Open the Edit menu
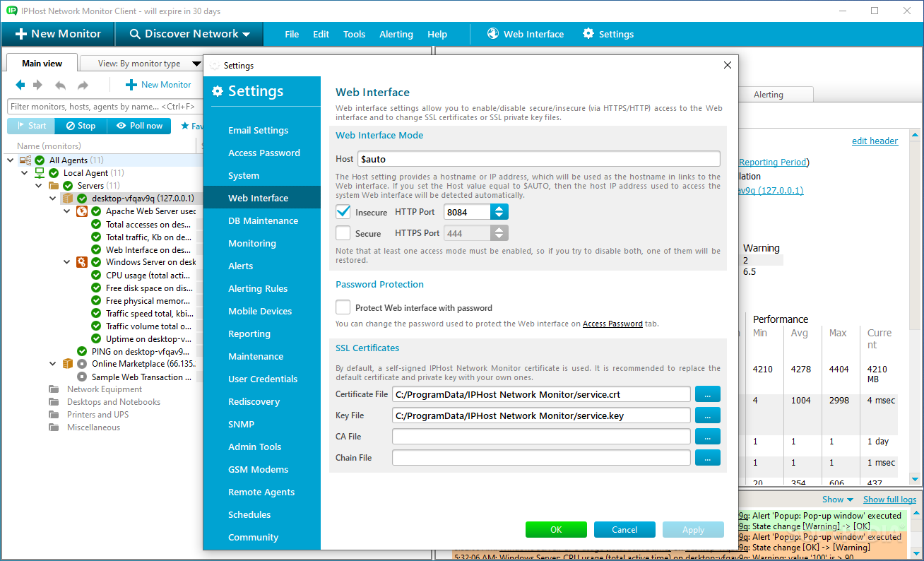 click(x=321, y=34)
